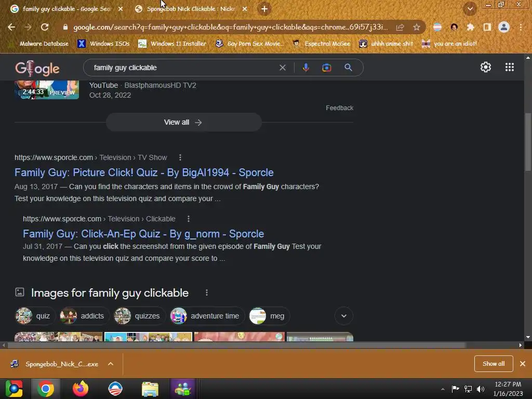Open options for Images section
This screenshot has width=532, height=399.
pos(207,292)
